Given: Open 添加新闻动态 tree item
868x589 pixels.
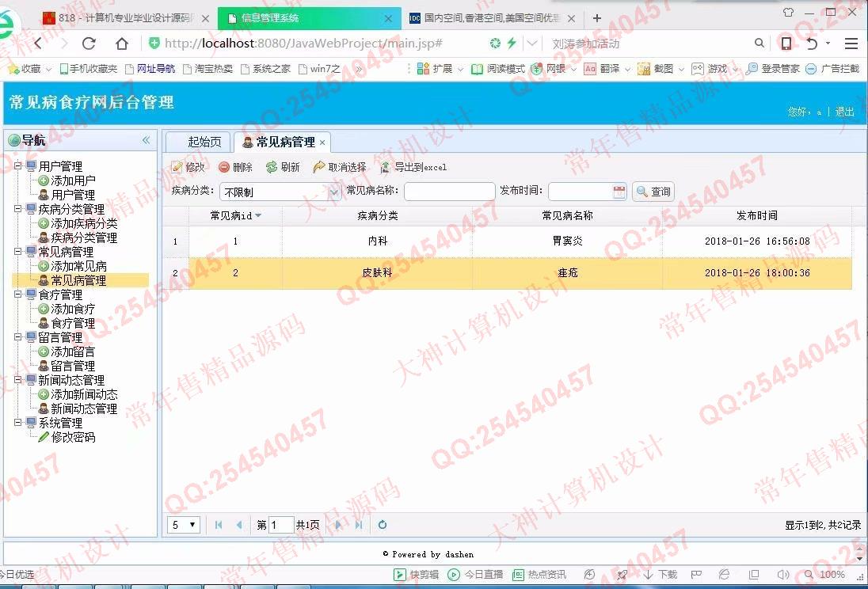Looking at the screenshot, I should (x=78, y=395).
